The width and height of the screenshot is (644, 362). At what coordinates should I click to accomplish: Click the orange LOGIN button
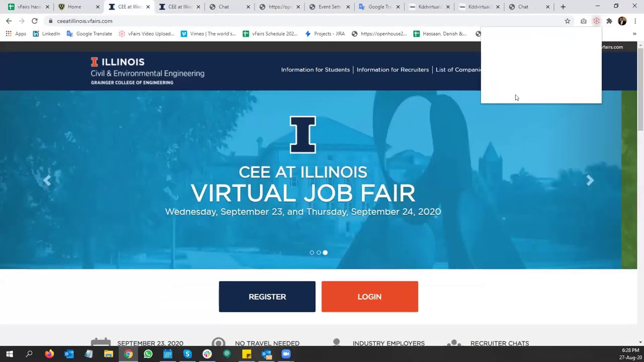tap(370, 297)
